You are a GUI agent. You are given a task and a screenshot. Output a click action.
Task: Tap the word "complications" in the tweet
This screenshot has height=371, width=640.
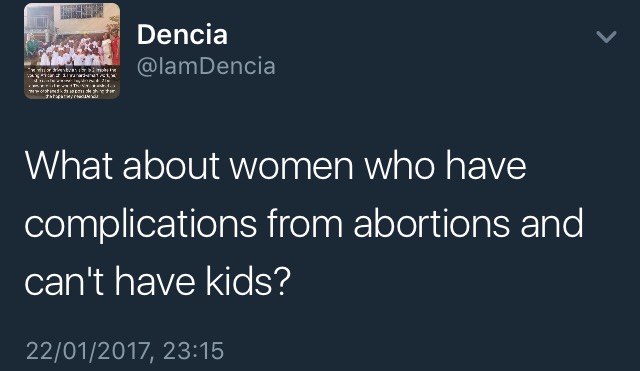click(x=140, y=225)
